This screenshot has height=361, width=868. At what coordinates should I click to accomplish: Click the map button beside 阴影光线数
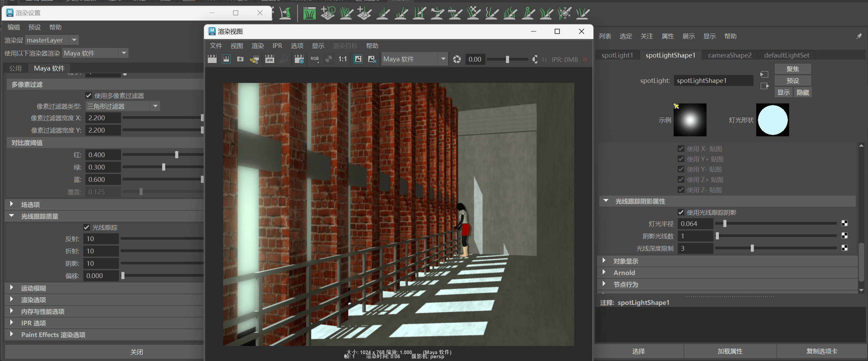845,236
